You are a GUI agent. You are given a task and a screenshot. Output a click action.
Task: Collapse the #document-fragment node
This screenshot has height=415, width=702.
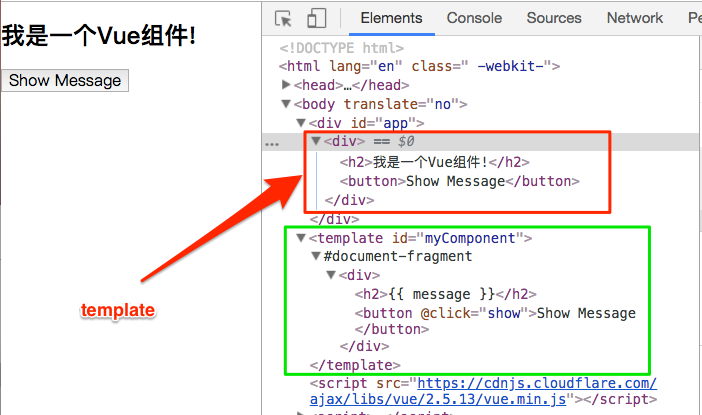316,256
